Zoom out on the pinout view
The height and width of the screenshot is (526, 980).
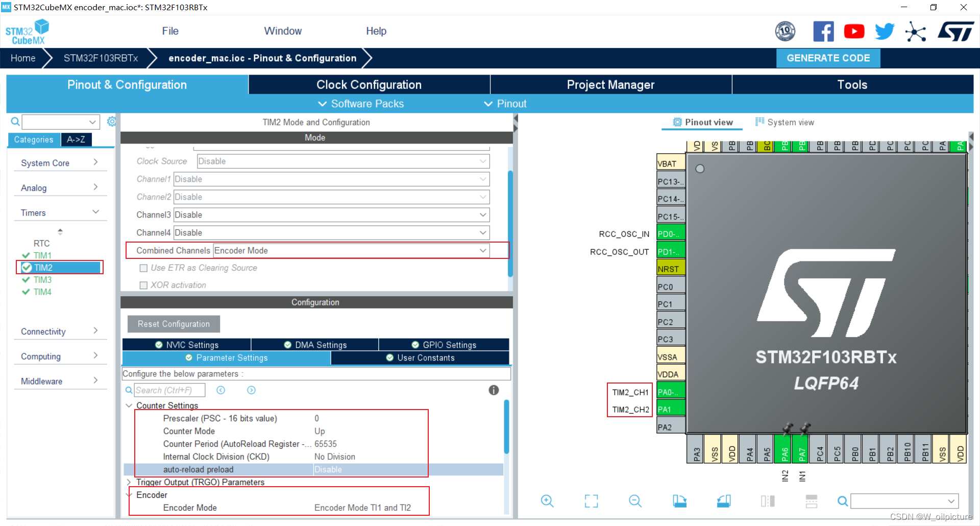(635, 501)
